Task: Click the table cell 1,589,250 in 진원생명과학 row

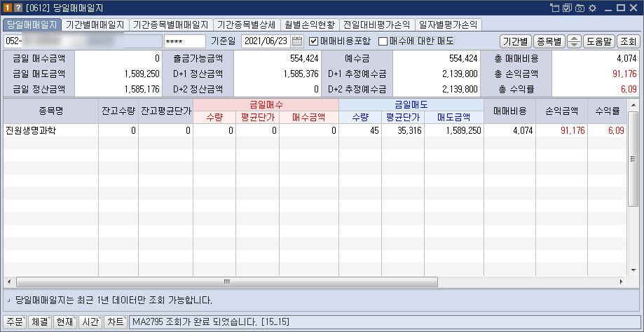Action: click(x=454, y=130)
